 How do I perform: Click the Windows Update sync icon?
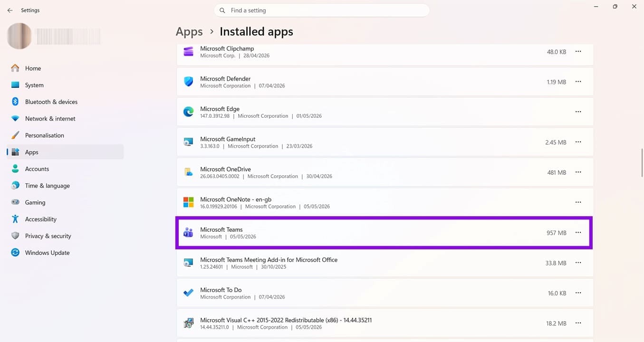15,253
